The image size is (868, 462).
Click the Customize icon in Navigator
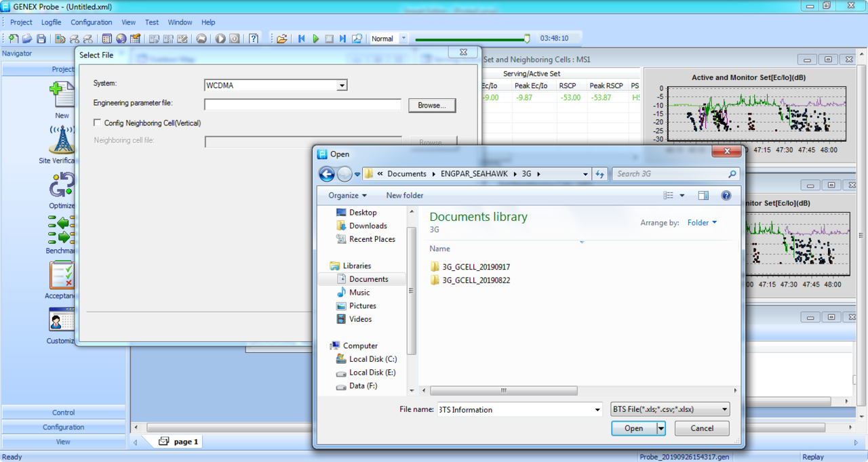coord(62,320)
